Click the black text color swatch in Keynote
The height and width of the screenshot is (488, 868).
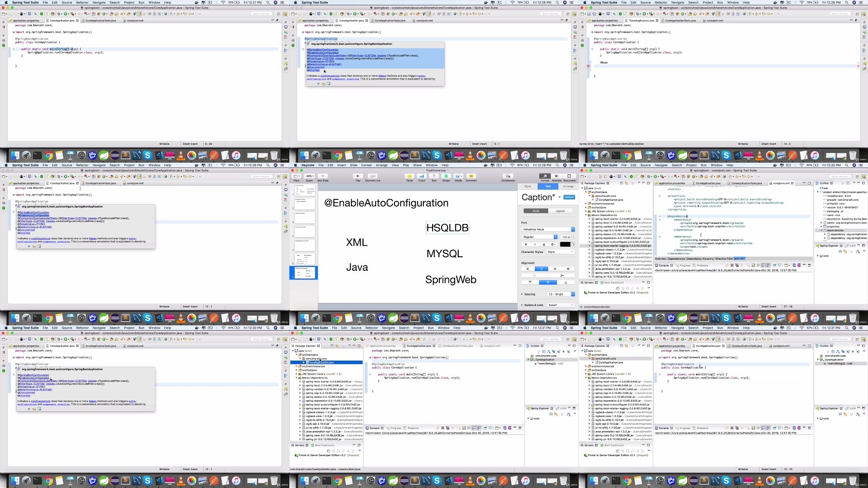[x=565, y=244]
